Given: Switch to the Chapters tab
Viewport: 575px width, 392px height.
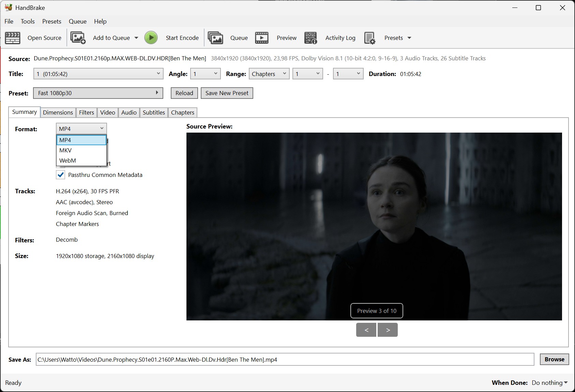Looking at the screenshot, I should (x=183, y=112).
